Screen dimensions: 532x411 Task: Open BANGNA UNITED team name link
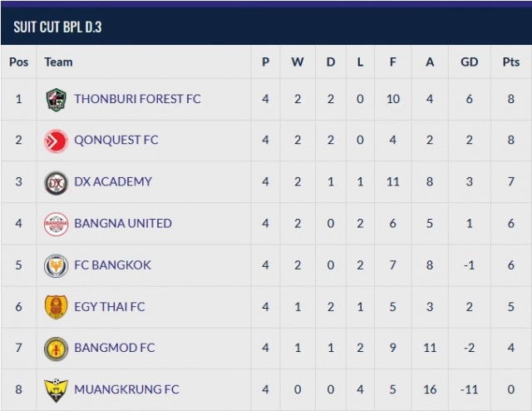coord(123,223)
